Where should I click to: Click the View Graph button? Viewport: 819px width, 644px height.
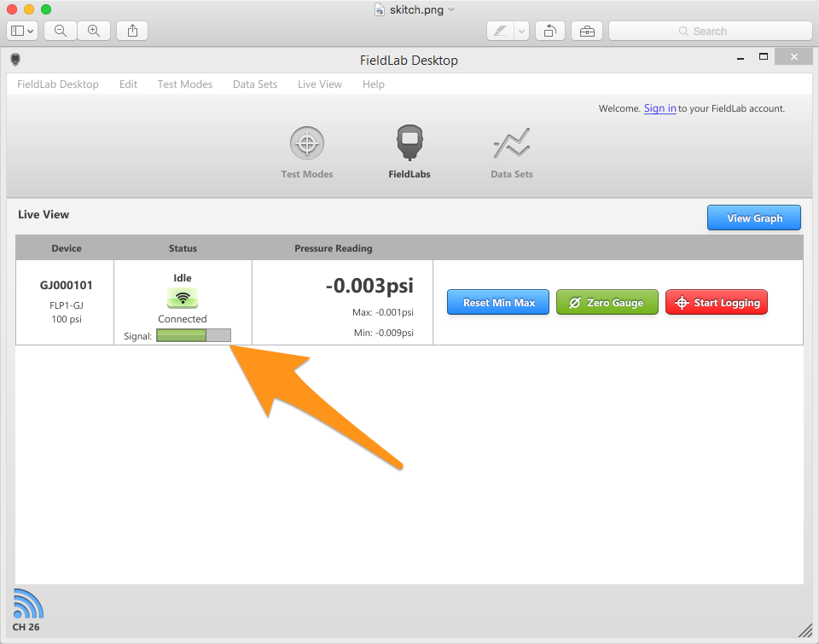[753, 218]
